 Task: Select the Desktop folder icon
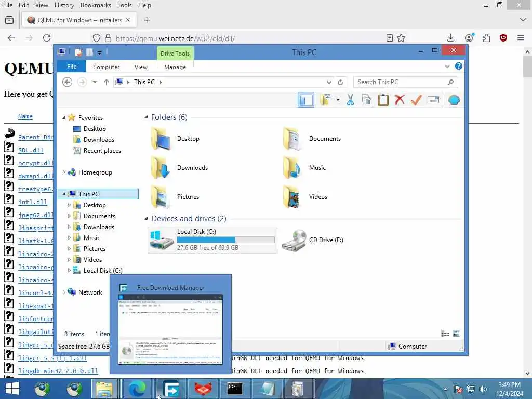click(161, 138)
